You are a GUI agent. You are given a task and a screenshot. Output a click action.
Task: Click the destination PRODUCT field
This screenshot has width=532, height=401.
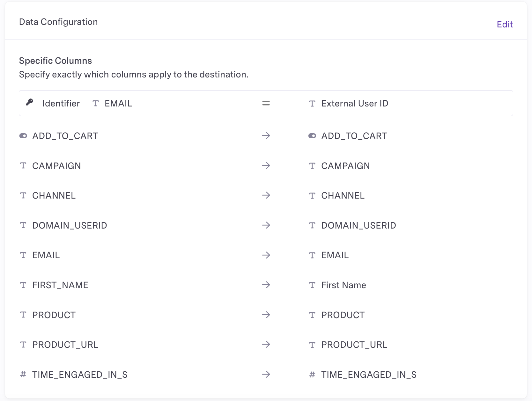(343, 315)
